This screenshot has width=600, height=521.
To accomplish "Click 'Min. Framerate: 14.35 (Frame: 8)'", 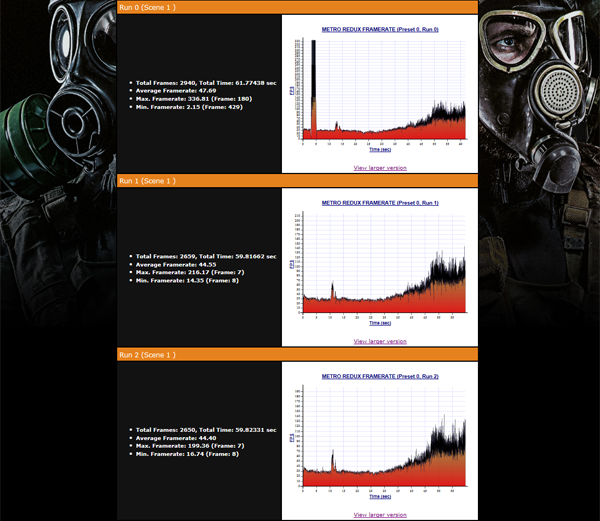I will (188, 280).
